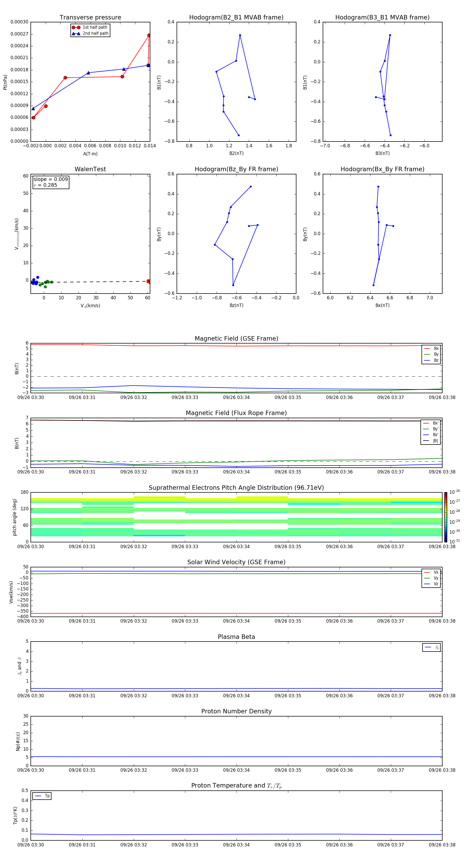The height and width of the screenshot is (868, 473).
Task: Click the "Vsw(km/s)" y-axis label
Action: point(11,592)
